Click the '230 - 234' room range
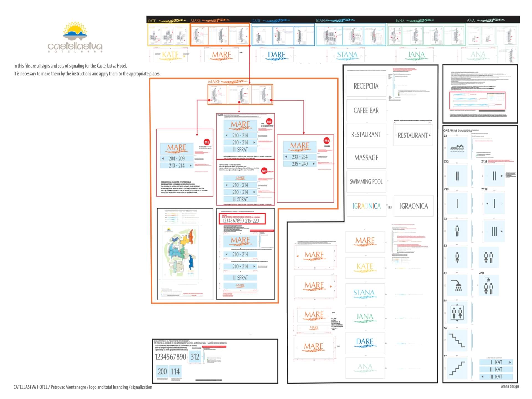The height and width of the screenshot is (399, 532). [x=300, y=157]
